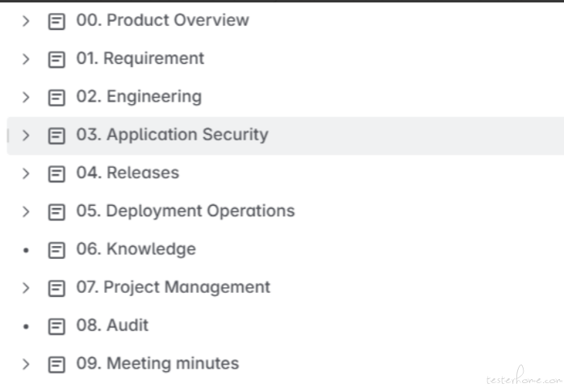Click page icon beside 02. Engineering
Screen dimensions: 564x392
(56, 98)
